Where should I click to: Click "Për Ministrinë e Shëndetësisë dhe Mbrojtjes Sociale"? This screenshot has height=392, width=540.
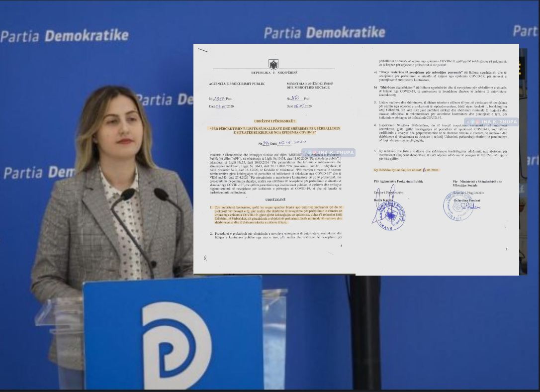pyautogui.click(x=477, y=183)
